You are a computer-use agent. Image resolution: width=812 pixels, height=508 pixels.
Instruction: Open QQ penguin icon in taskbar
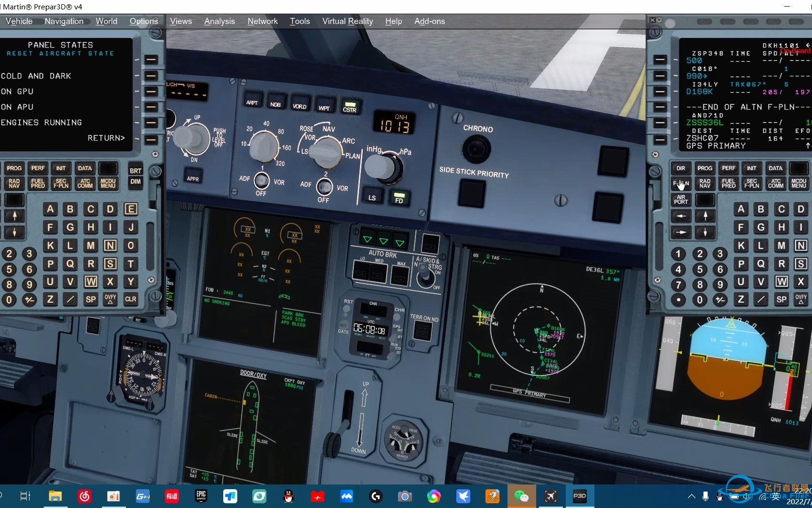[289, 496]
